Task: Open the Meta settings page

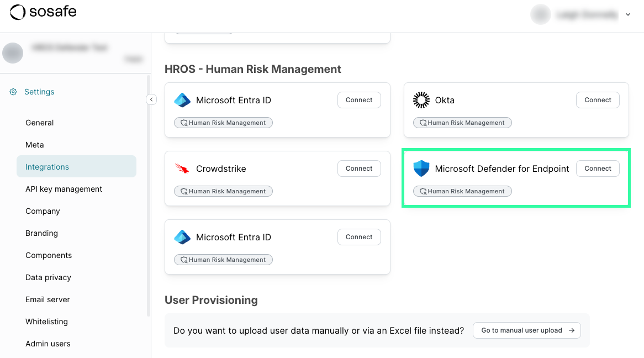Action: pyautogui.click(x=34, y=145)
